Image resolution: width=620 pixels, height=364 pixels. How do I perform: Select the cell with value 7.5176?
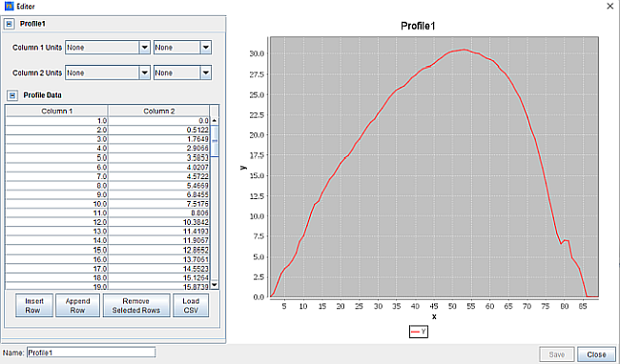(158, 204)
